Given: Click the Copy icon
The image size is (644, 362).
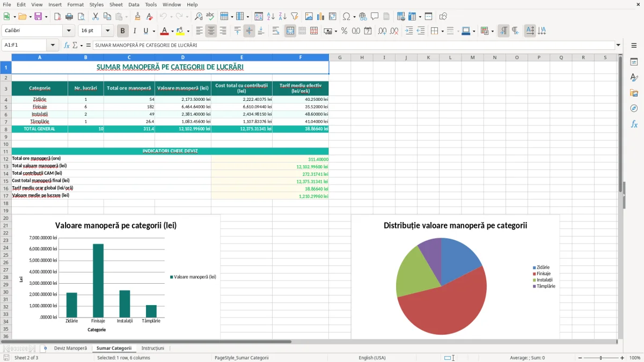Looking at the screenshot, I should tap(107, 17).
